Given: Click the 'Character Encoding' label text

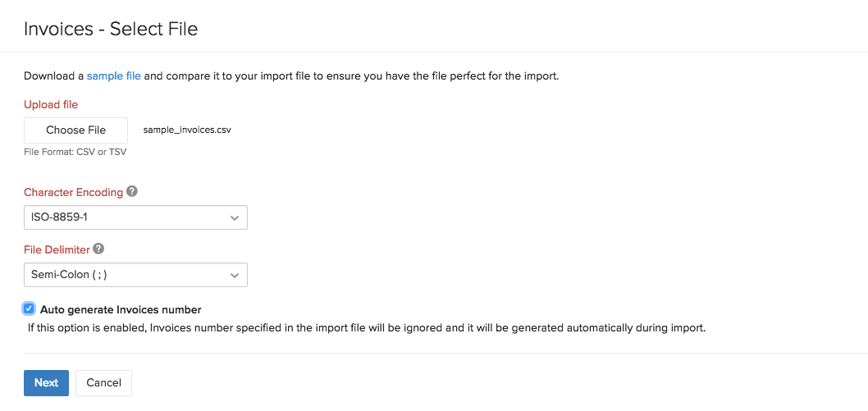Looking at the screenshot, I should click(73, 192).
